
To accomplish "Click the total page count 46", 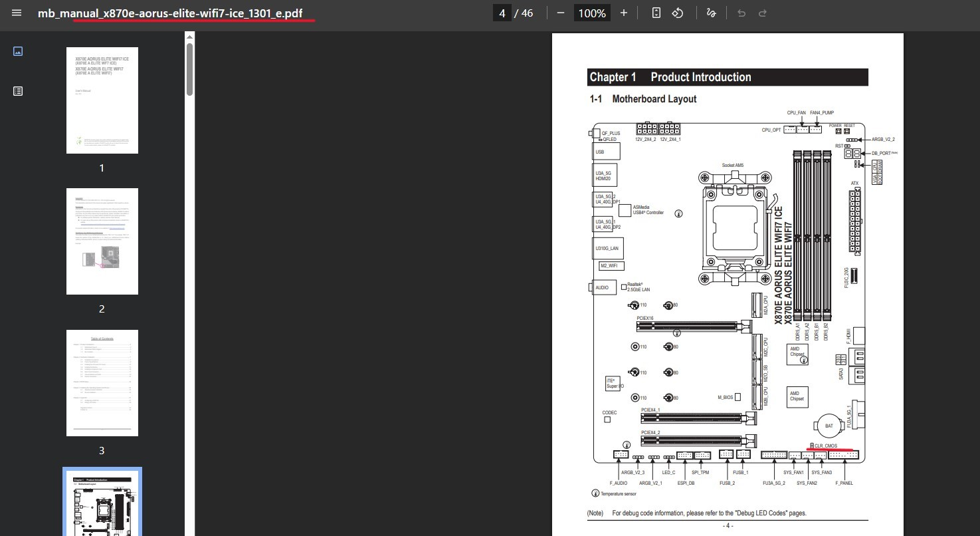I will click(x=527, y=13).
